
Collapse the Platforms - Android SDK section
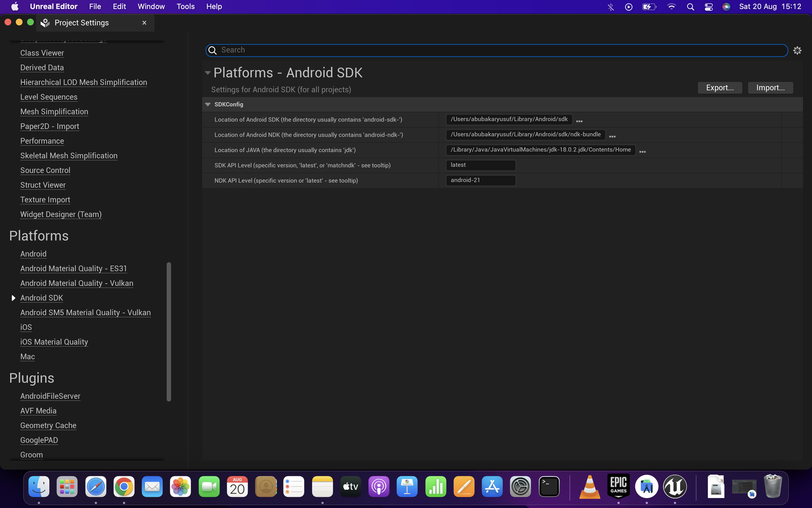(x=208, y=73)
